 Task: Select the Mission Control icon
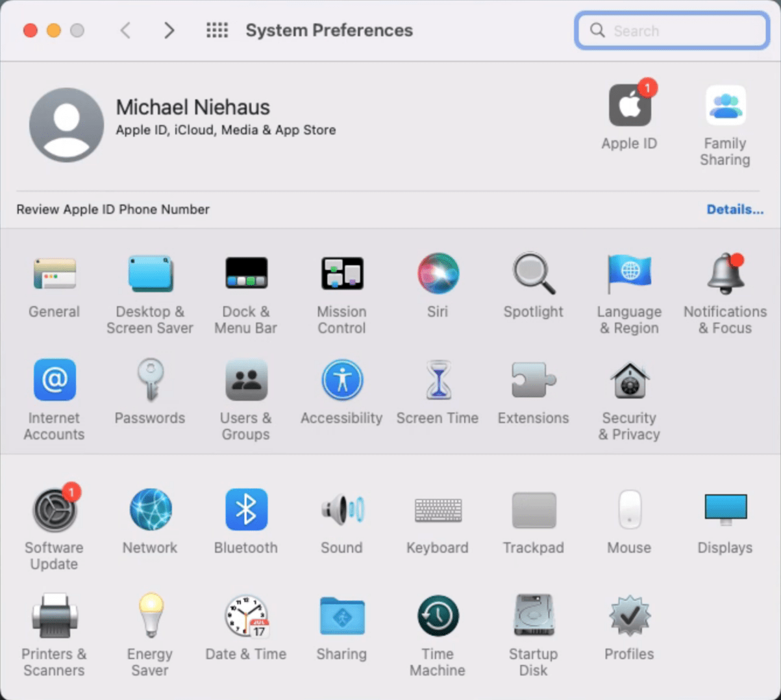pyautogui.click(x=341, y=274)
